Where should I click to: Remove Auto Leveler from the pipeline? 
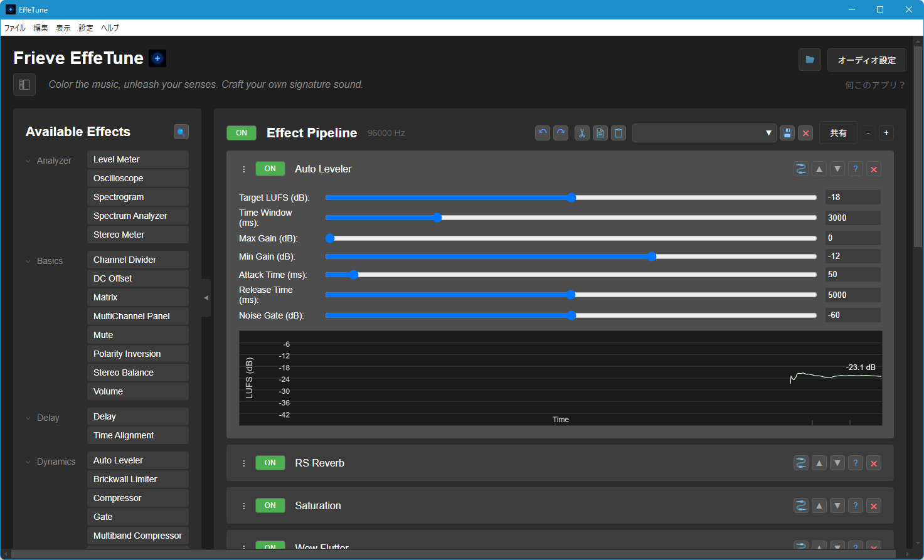pos(874,169)
